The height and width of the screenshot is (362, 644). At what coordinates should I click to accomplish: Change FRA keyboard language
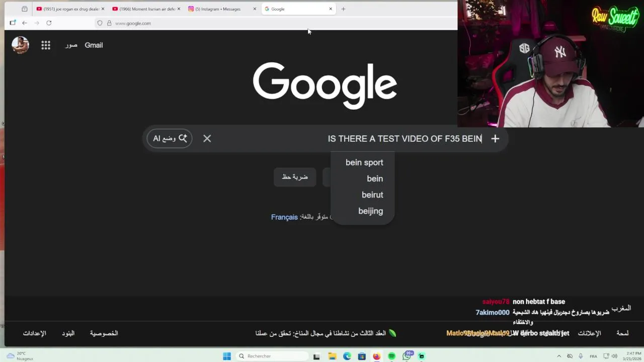[593, 356]
